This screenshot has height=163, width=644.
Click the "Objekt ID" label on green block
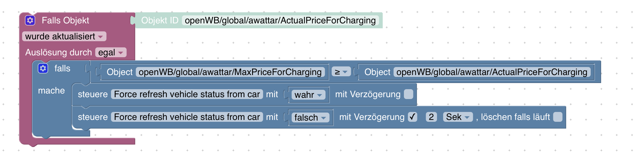[159, 20]
